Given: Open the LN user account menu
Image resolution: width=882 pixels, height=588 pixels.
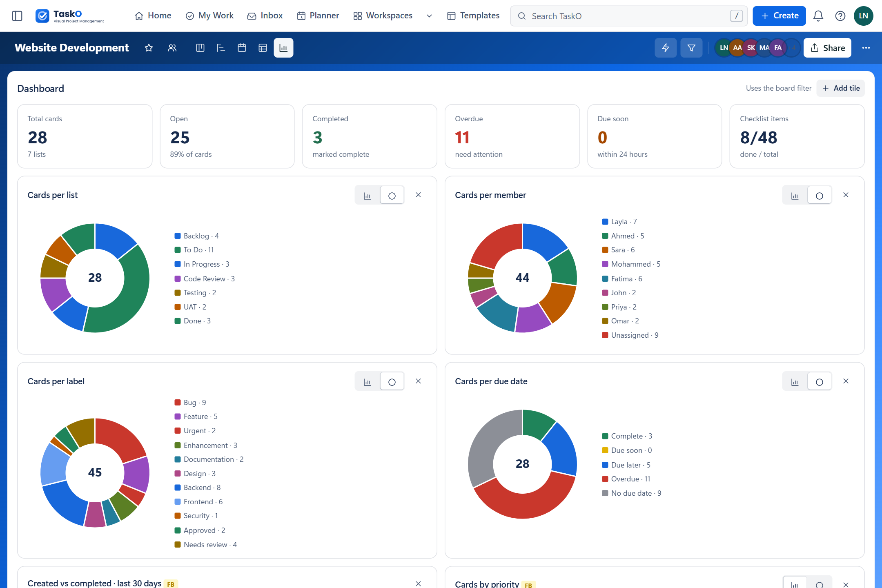Looking at the screenshot, I should click(x=863, y=16).
